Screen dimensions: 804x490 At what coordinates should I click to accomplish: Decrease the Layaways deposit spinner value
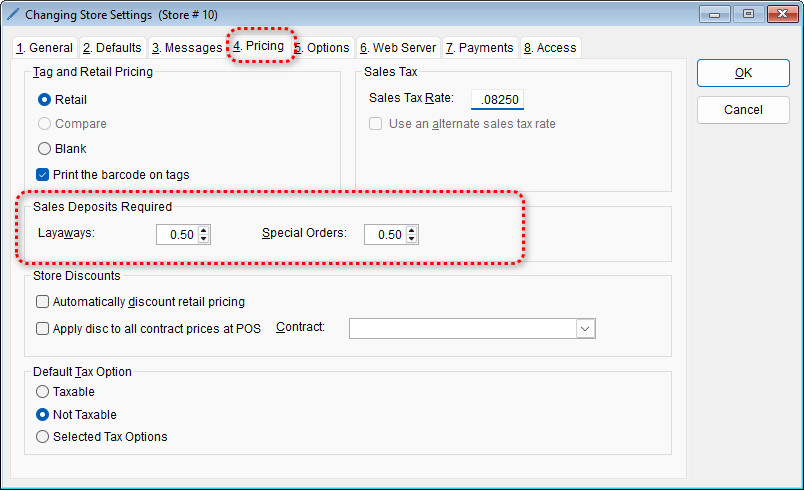point(204,239)
